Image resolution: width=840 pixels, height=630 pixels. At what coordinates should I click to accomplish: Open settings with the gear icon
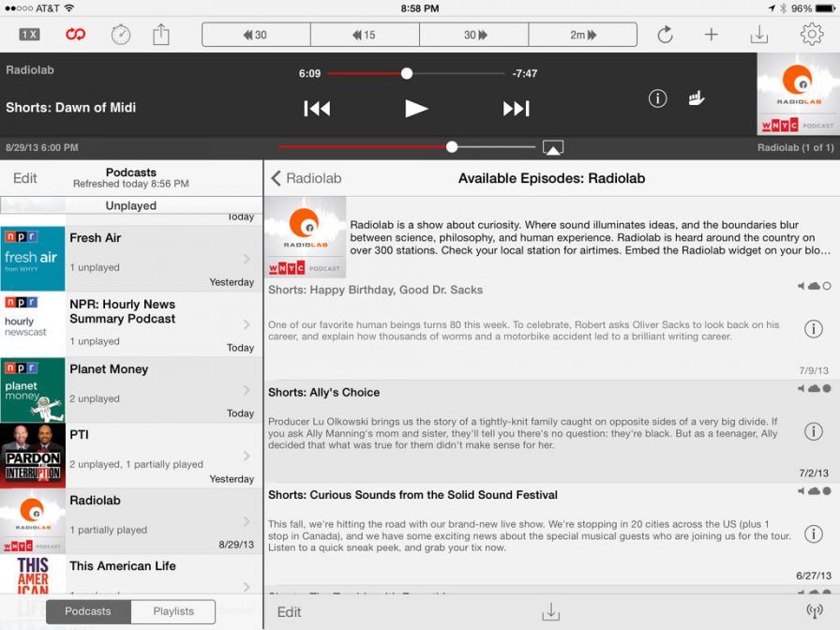tap(811, 35)
